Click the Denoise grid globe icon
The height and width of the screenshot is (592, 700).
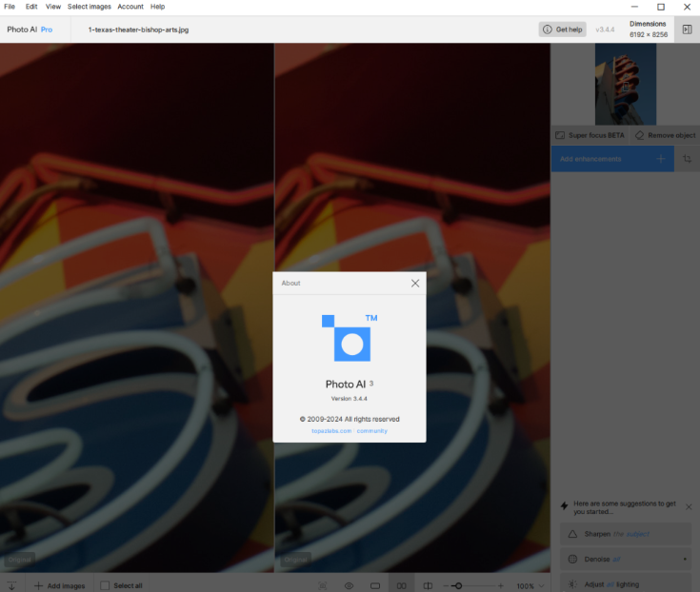tap(572, 559)
